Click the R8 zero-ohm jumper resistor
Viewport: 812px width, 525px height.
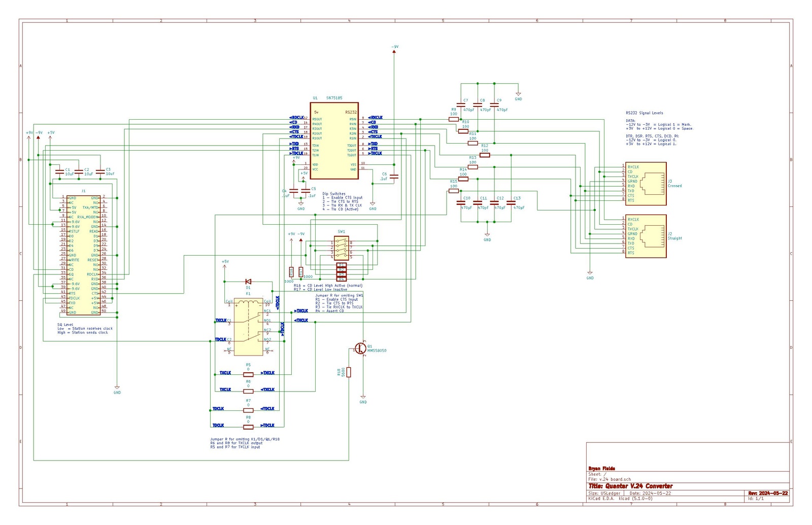[248, 426]
